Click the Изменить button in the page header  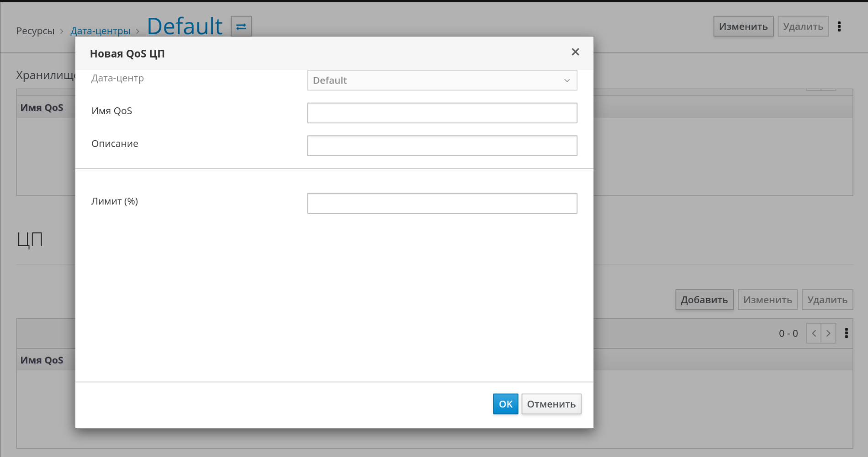[x=743, y=26]
